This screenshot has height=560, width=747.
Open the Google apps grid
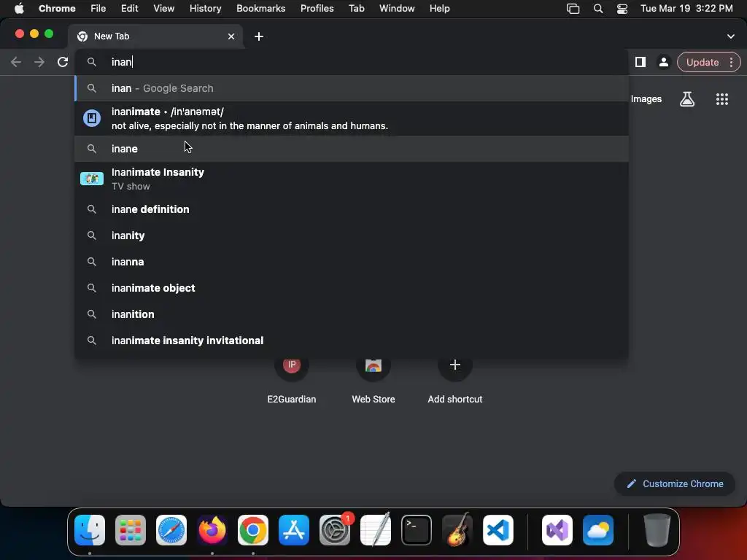[x=721, y=99]
